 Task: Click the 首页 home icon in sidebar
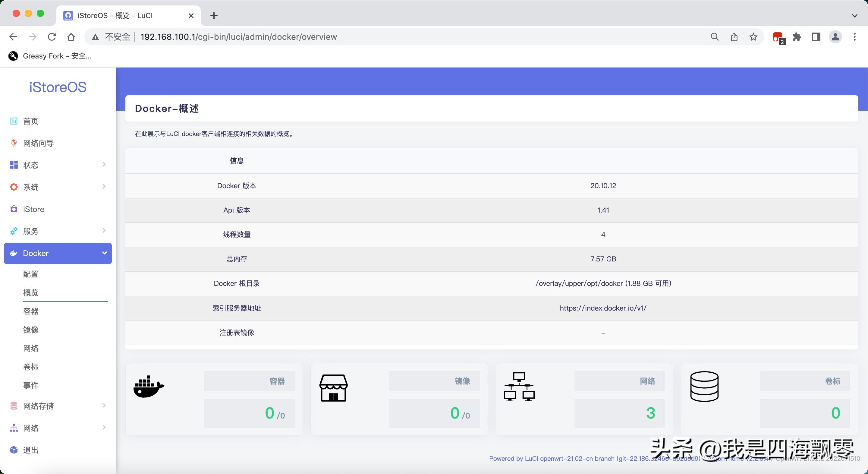coord(14,121)
